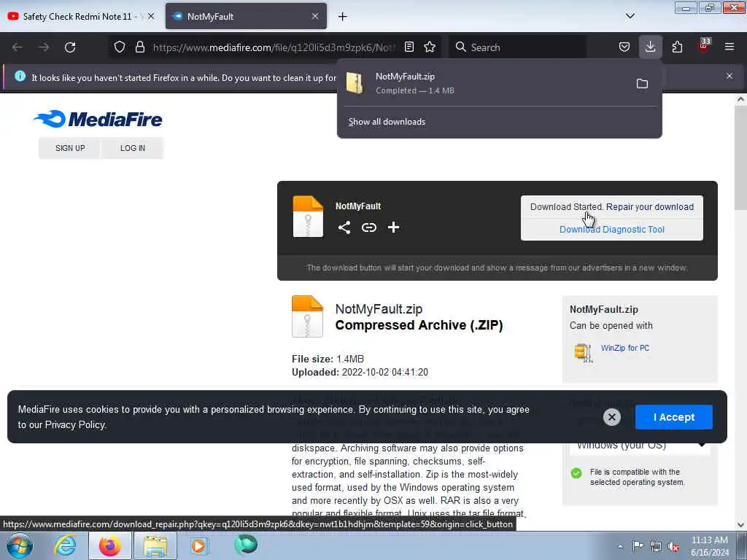Open the Firefox hamburger menu
The image size is (747, 560).
pos(729,47)
